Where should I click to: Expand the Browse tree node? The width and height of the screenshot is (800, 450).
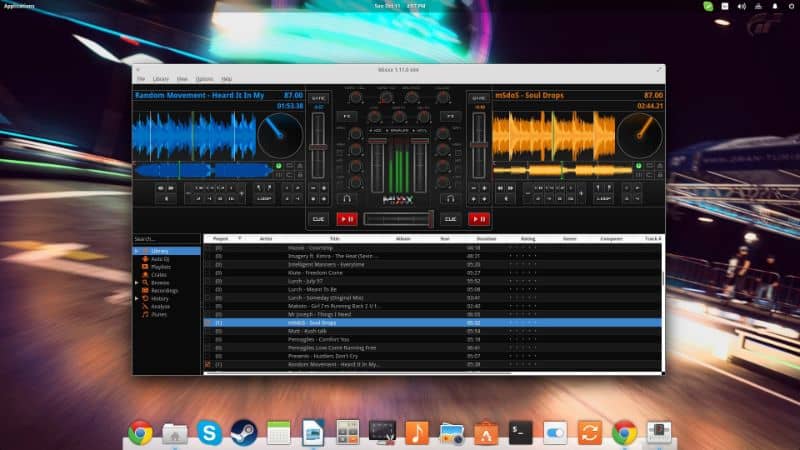(x=137, y=283)
